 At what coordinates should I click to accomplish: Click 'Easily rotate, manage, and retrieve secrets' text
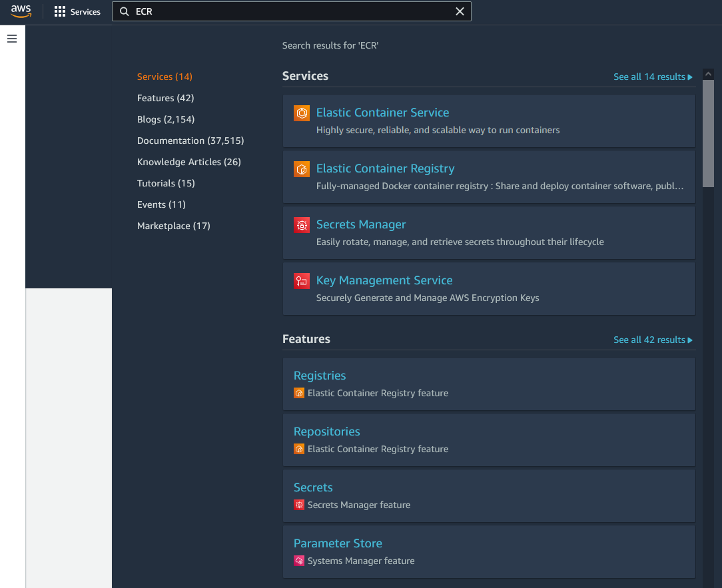point(460,242)
